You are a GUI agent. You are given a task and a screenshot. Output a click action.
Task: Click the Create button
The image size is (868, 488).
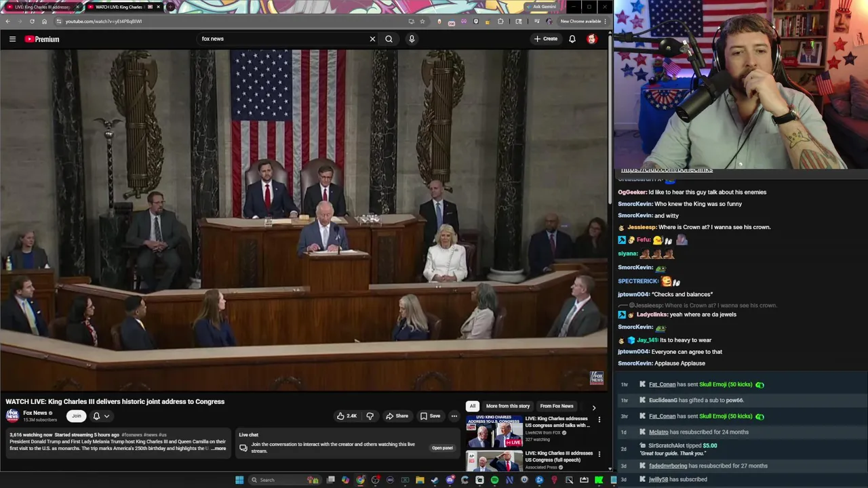(x=546, y=39)
